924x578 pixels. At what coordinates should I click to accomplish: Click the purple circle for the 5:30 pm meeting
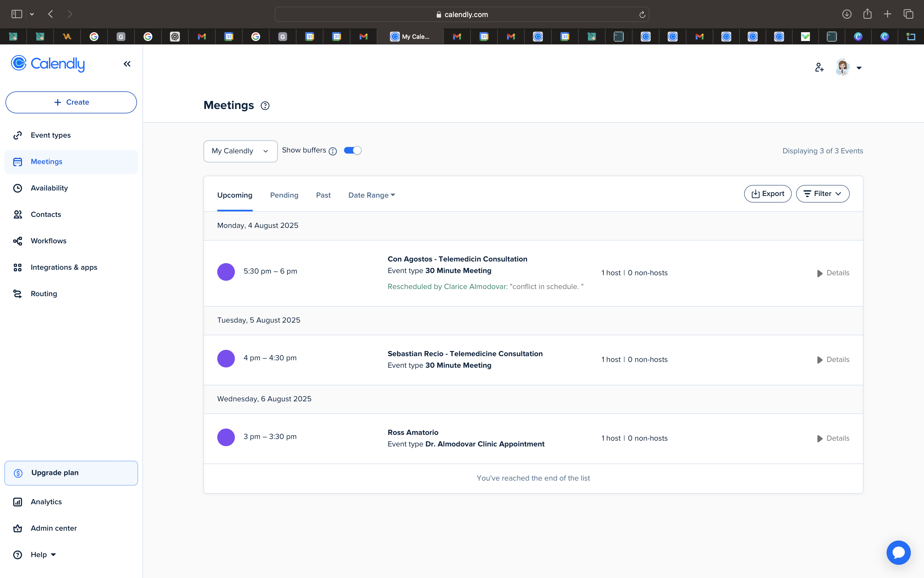[x=226, y=272]
